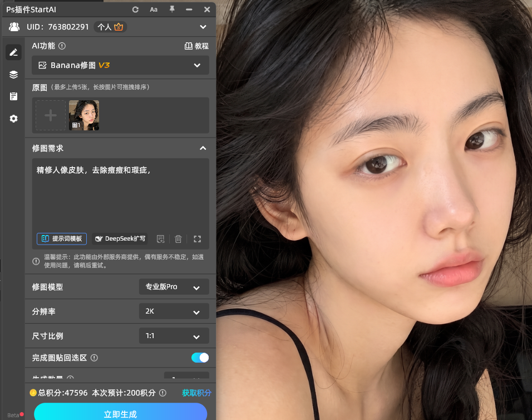532x420 pixels.
Task: Click the Beta label
Action: coord(13,415)
